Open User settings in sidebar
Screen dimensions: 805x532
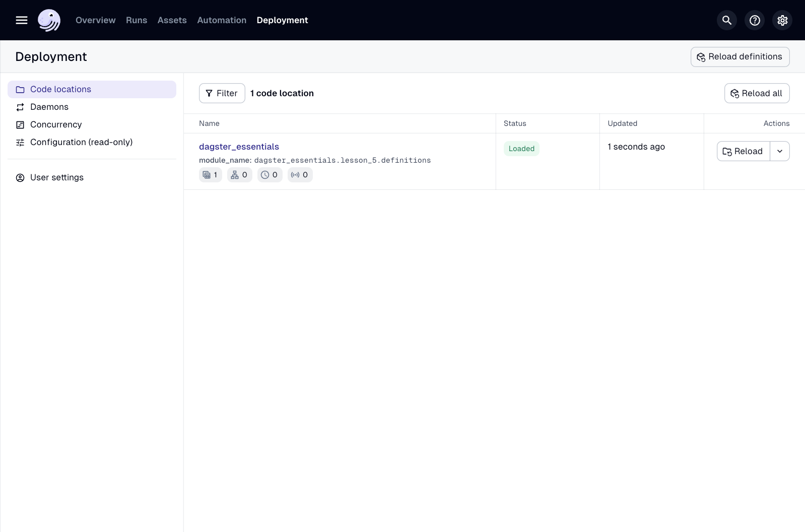[57, 177]
